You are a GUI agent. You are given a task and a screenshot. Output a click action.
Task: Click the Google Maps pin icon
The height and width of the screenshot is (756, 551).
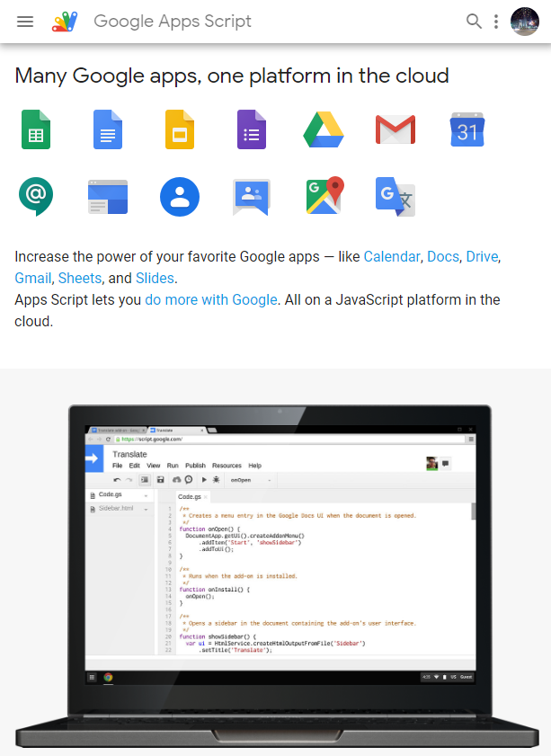[324, 195]
